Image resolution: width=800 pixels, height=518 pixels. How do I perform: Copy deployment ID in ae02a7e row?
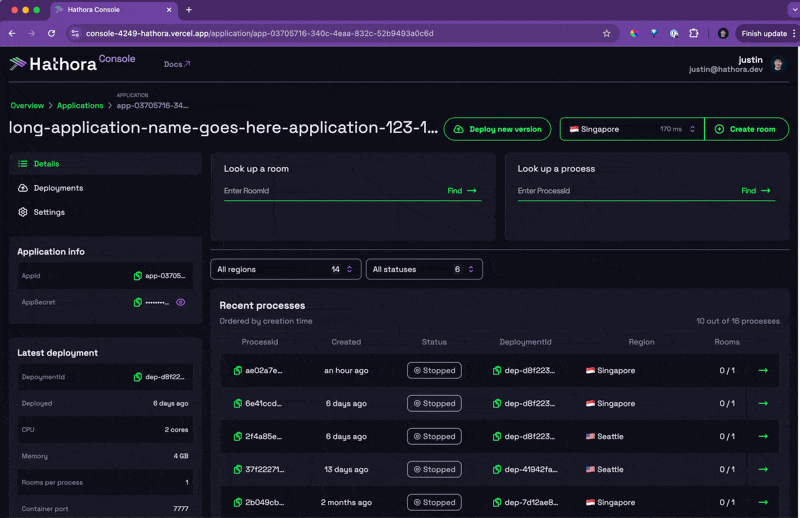(496, 371)
